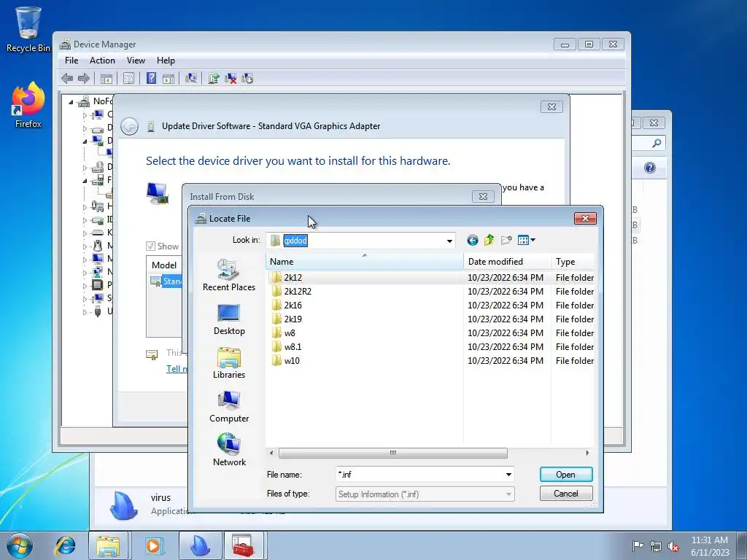This screenshot has width=747, height=560.
Task: Click the Disable device toolbar icon
Action: pyautogui.click(x=247, y=78)
